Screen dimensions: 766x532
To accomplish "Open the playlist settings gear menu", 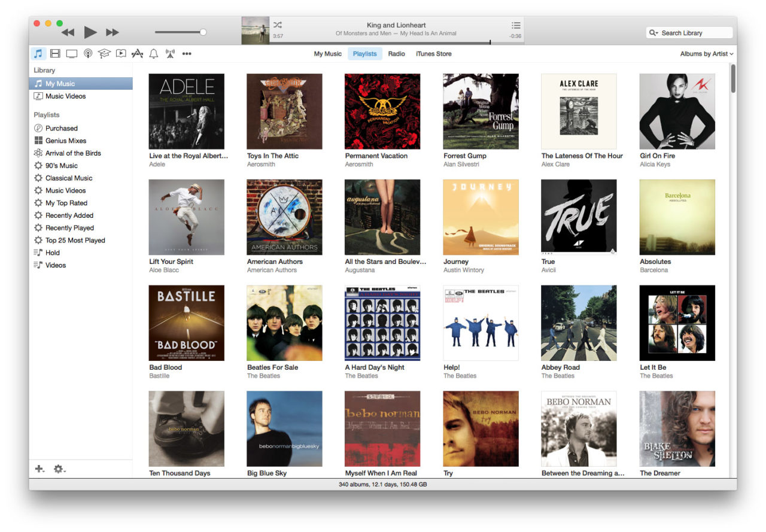I will (59, 469).
